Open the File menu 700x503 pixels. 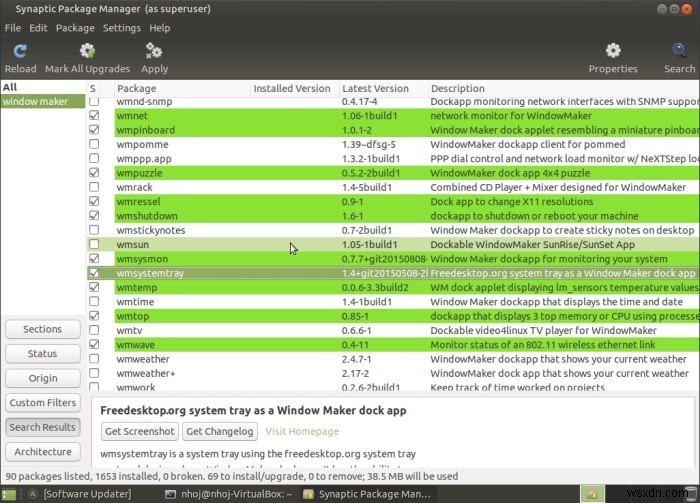point(13,28)
